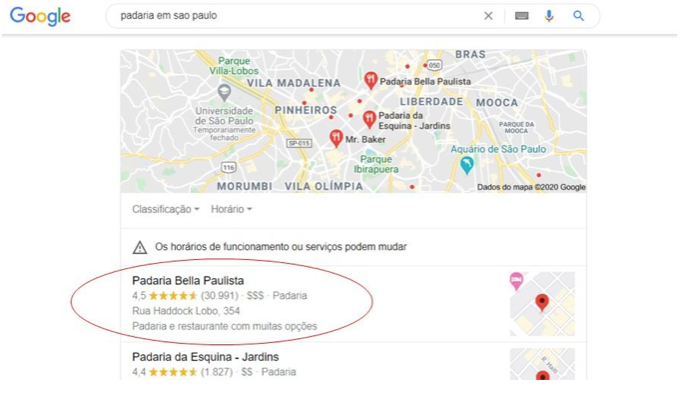Open the Padaria Bella Paulista listing
Screen dimensions: 683x404
188,281
